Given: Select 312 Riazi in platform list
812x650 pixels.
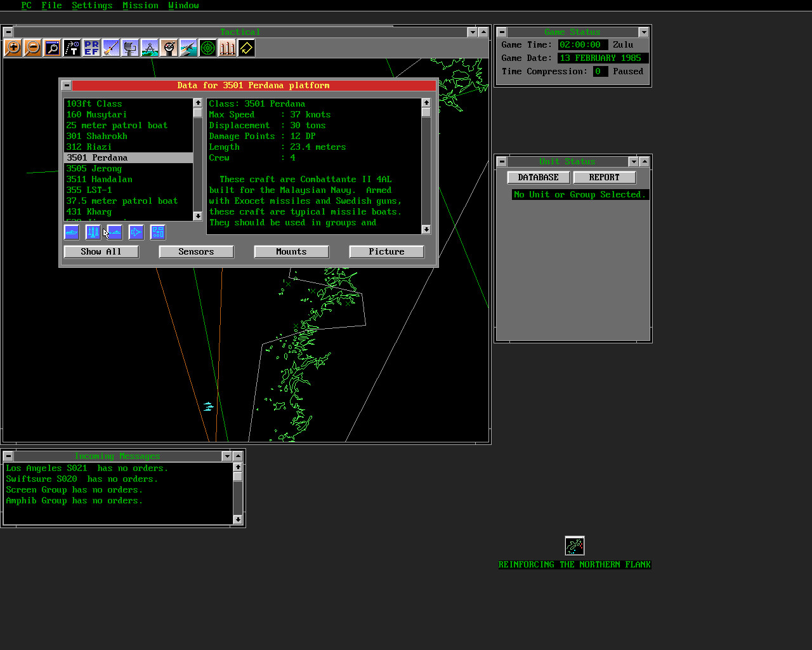Looking at the screenshot, I should coord(129,147).
